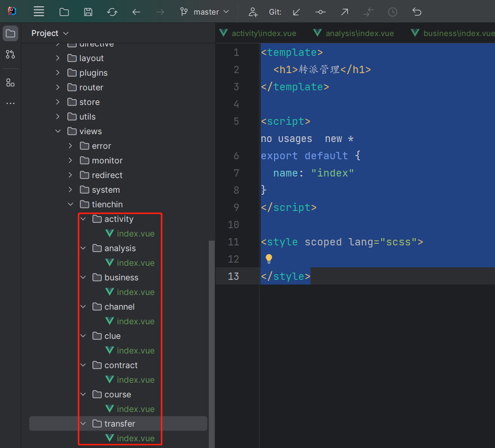The image size is (495, 448).
Task: Open index.vue under course
Action: (130, 409)
